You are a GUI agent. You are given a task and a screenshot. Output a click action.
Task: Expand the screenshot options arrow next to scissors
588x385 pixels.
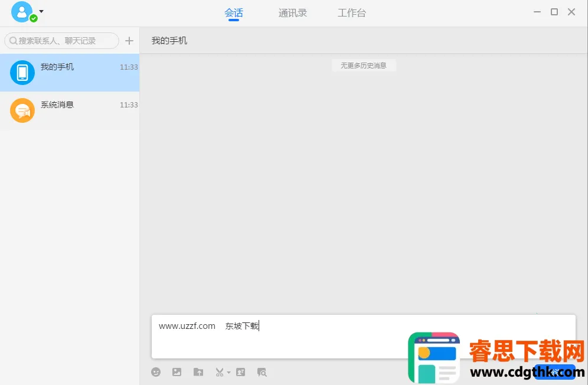228,373
